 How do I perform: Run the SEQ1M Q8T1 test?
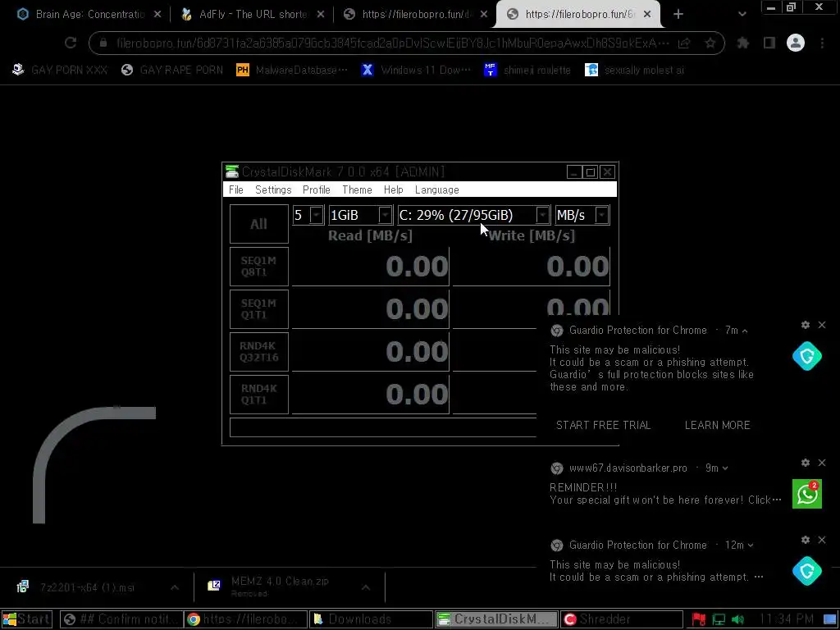[x=258, y=267]
